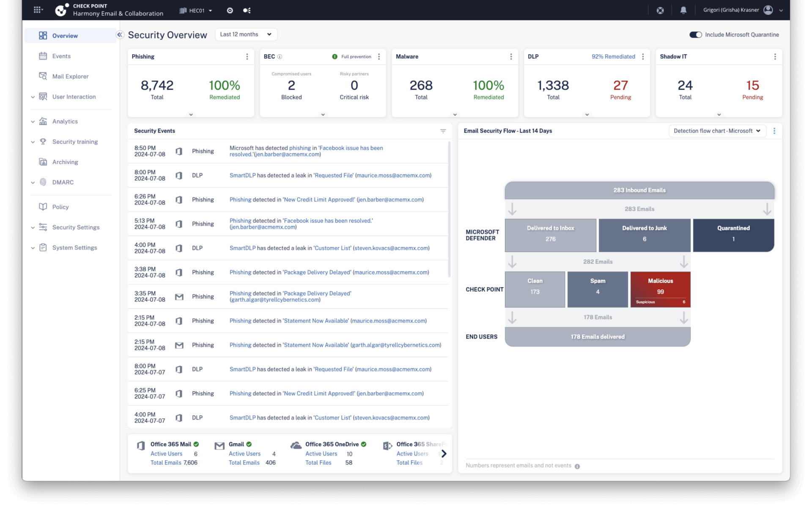Screen dimensions: 812x510
Task: Expand the Phishing summary chevron
Action: 191,113
